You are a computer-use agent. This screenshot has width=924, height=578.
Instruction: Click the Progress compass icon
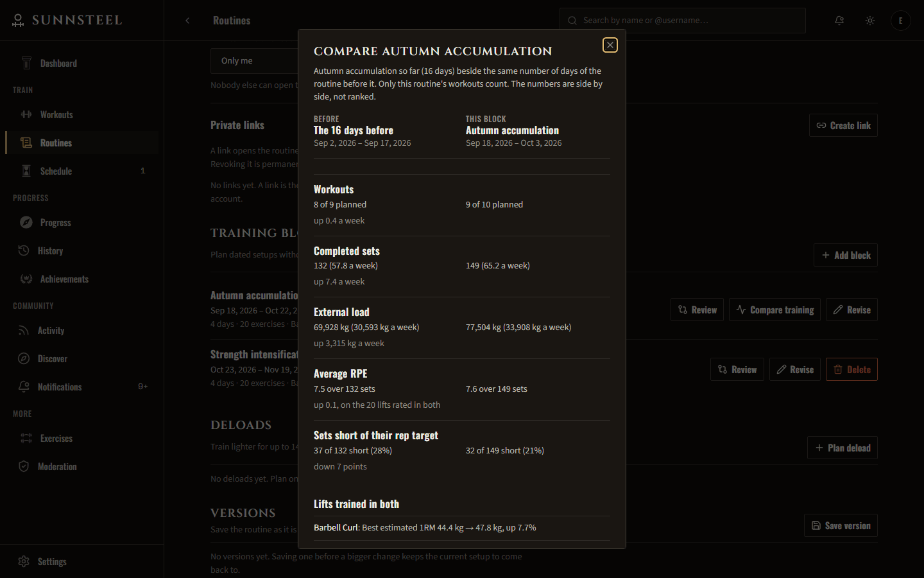click(x=26, y=222)
